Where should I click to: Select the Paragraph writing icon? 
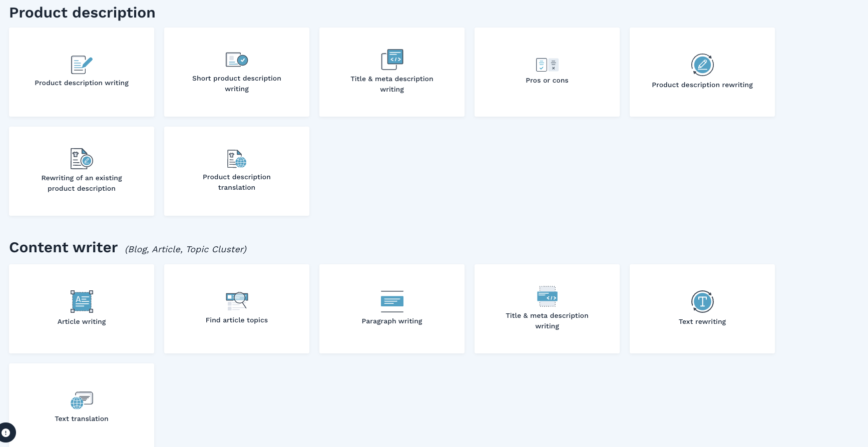click(x=392, y=301)
